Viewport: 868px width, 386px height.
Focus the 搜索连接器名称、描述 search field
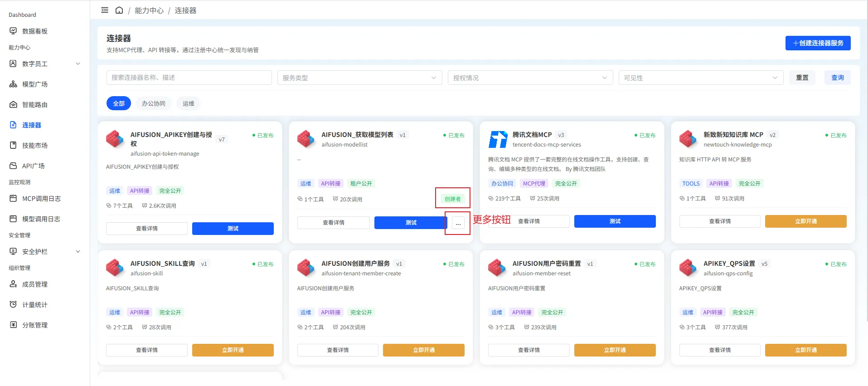point(189,78)
